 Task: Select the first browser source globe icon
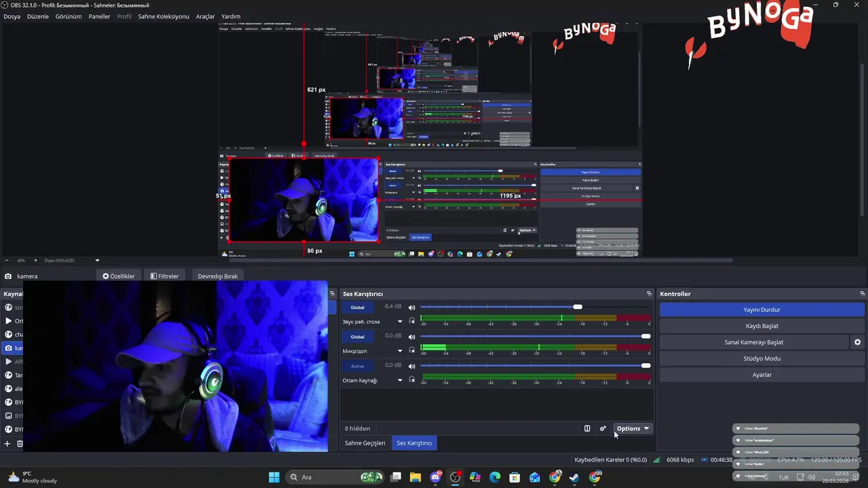coord(8,308)
